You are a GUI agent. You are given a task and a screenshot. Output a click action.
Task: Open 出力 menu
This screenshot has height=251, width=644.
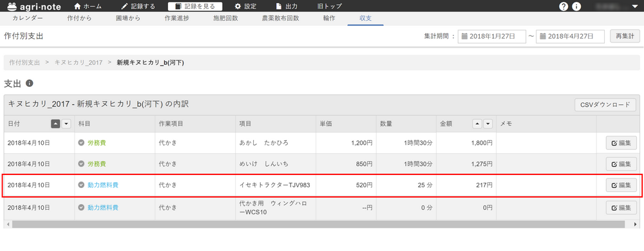287,6
